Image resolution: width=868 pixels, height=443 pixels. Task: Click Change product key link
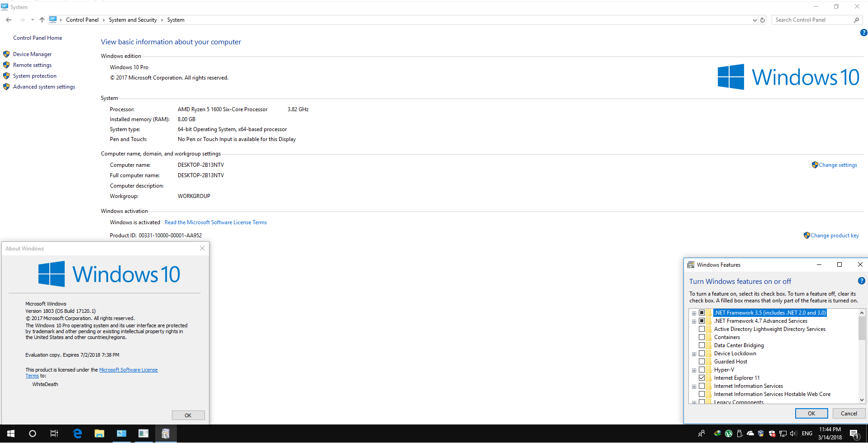835,236
